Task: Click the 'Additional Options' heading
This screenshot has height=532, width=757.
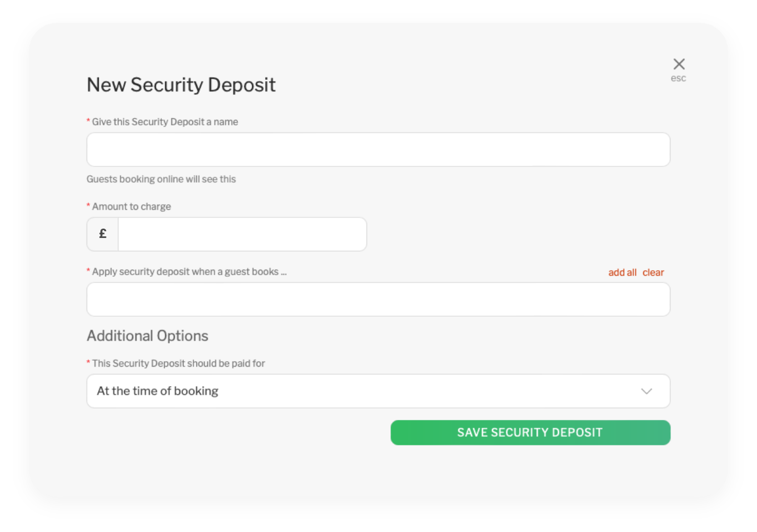Action: pos(148,336)
